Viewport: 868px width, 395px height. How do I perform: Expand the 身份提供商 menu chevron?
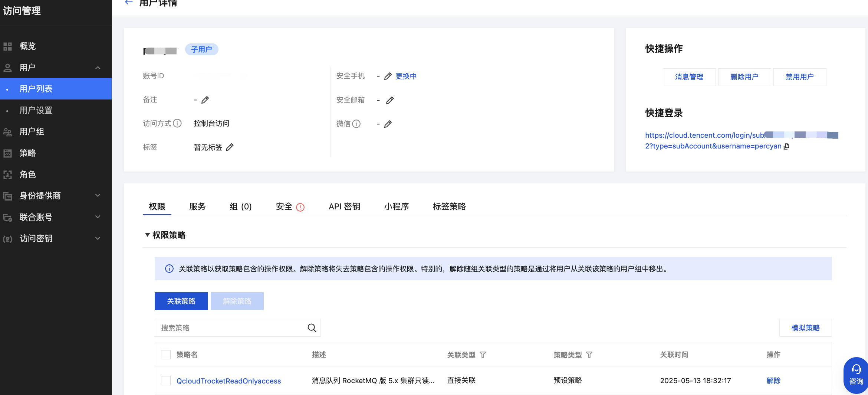[x=98, y=196]
